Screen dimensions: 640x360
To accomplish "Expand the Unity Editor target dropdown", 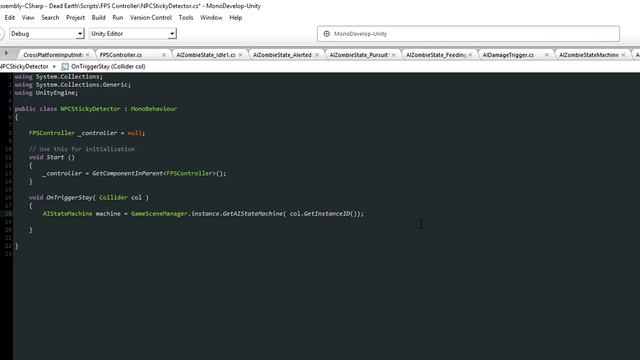I will (x=133, y=33).
